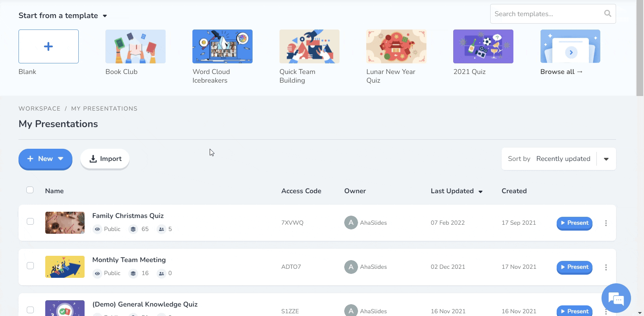Screen dimensions: 644x316
Task: Choose the Book Club template
Action: pyautogui.click(x=135, y=46)
